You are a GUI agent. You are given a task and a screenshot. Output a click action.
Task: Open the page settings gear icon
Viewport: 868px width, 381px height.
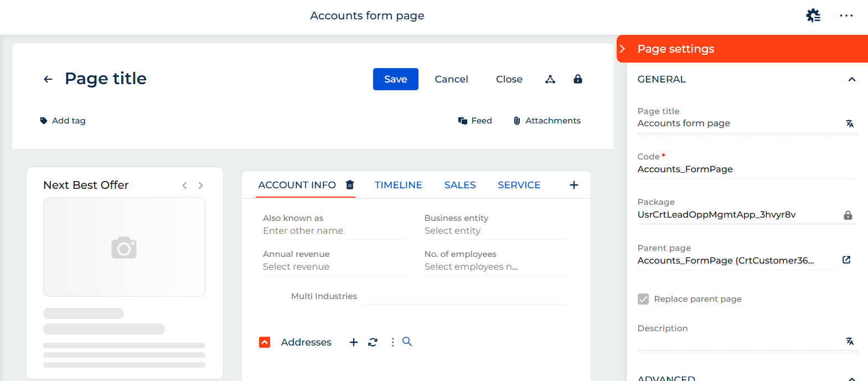813,16
